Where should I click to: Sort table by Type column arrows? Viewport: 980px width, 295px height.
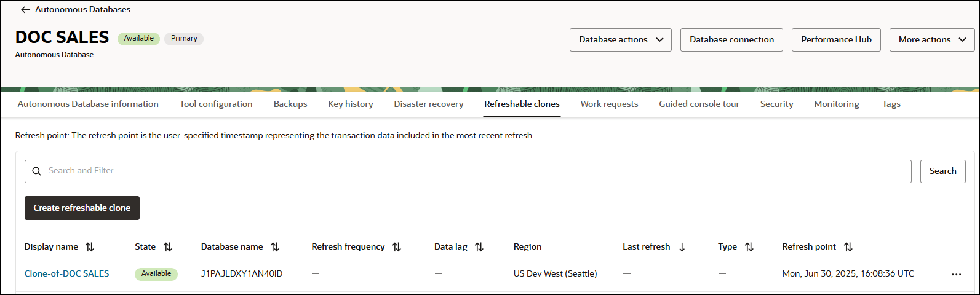pyautogui.click(x=749, y=247)
